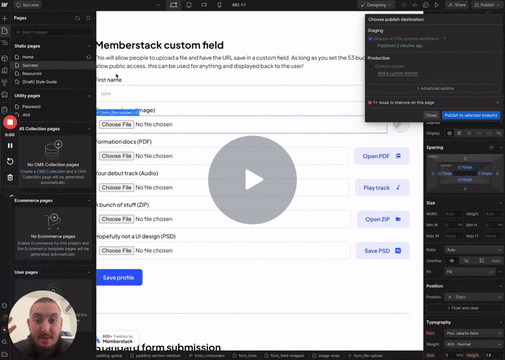The height and width of the screenshot is (360, 505).
Task: Set overflow to Auto
Action: click(496, 261)
